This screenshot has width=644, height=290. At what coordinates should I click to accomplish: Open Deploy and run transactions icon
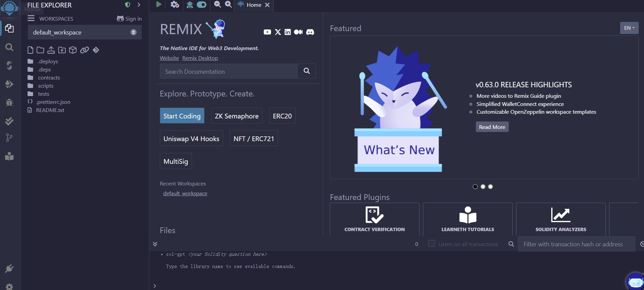[9, 84]
